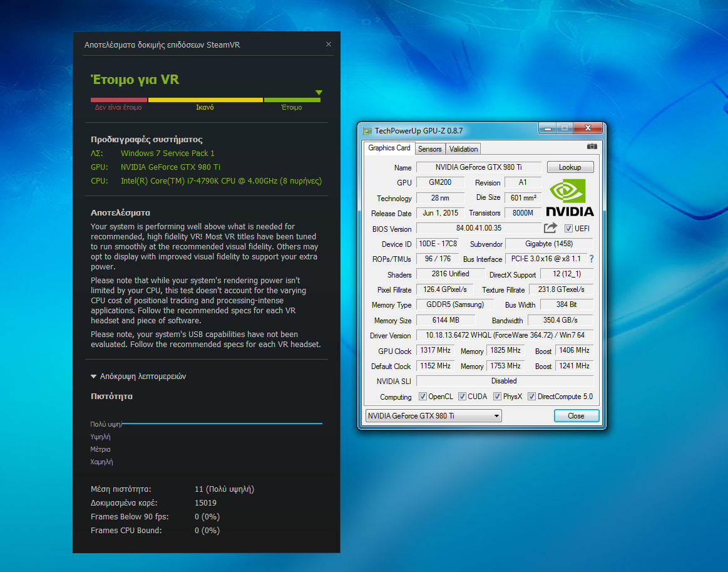Screen dimensions: 728x572
Task: Click the SteamVR GPU spec 'NVIDIA GeForce GTX 980 Ti'
Action: point(170,167)
